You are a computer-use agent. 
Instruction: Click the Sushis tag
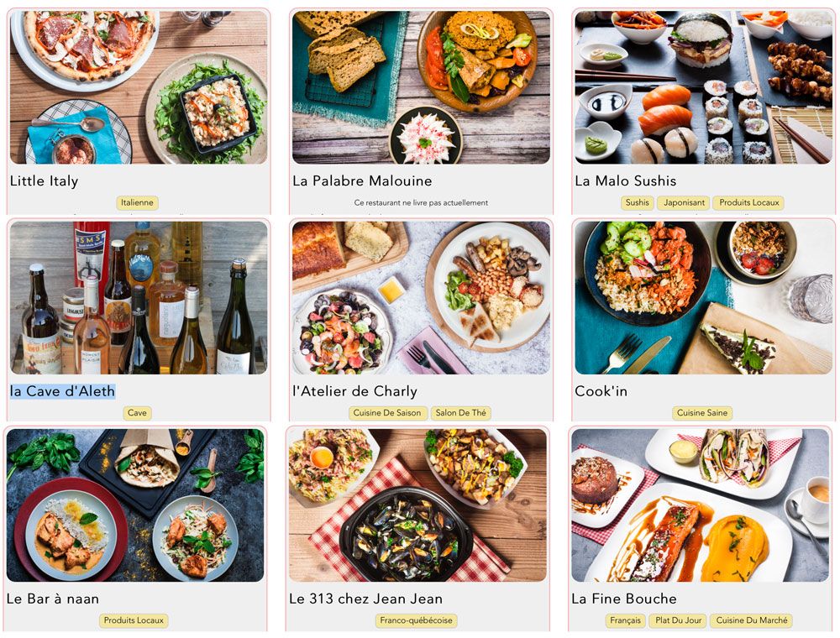[638, 203]
